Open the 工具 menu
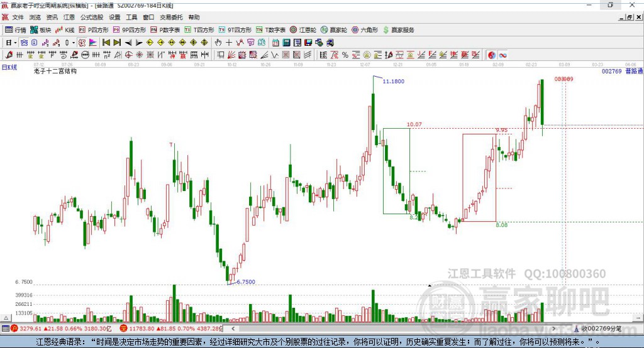Screen dimensions: 644x348 click(131, 17)
